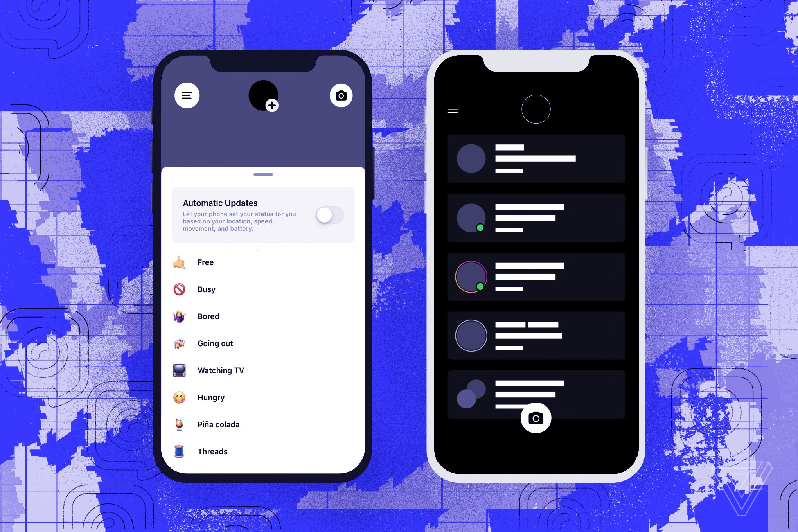Viewport: 798px width, 532px height.
Task: Expand the status menu bottom sheet
Action: [266, 172]
